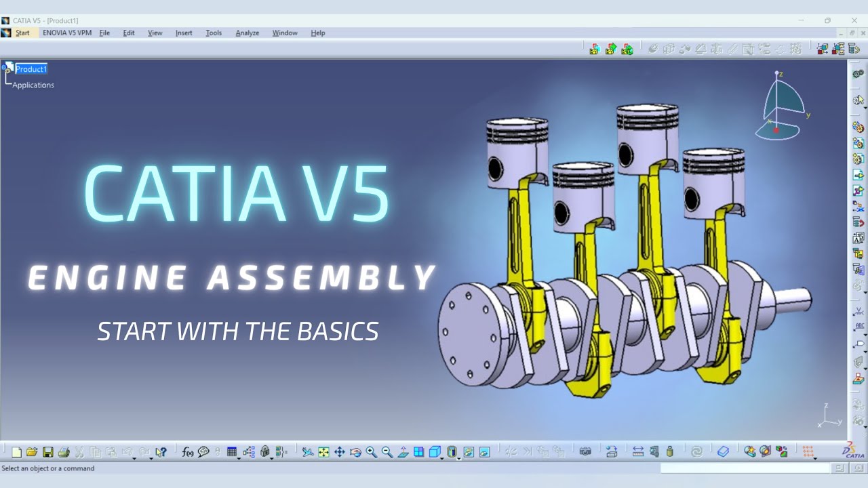Click the Fly mode airplane icon
This screenshot has height=488, width=868.
click(308, 452)
